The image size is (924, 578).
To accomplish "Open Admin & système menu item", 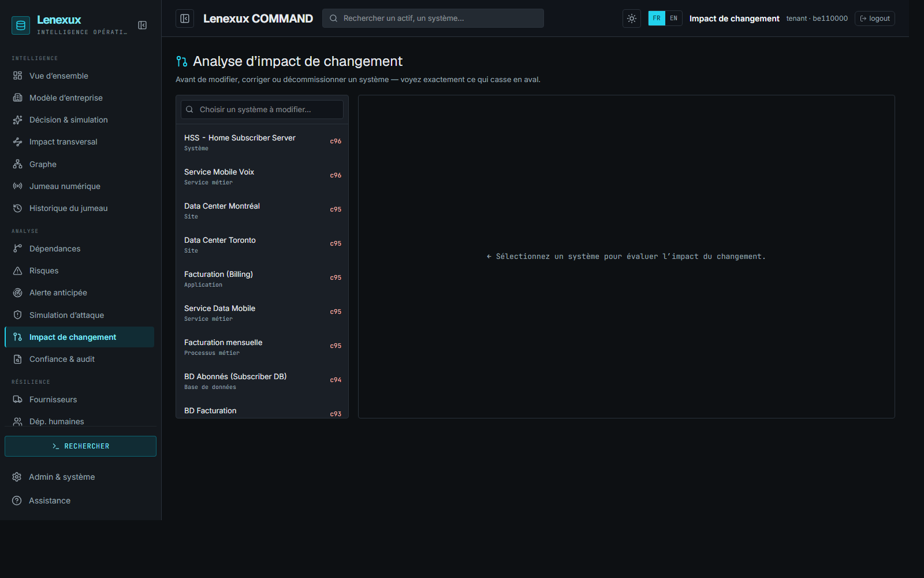I will (80, 477).
